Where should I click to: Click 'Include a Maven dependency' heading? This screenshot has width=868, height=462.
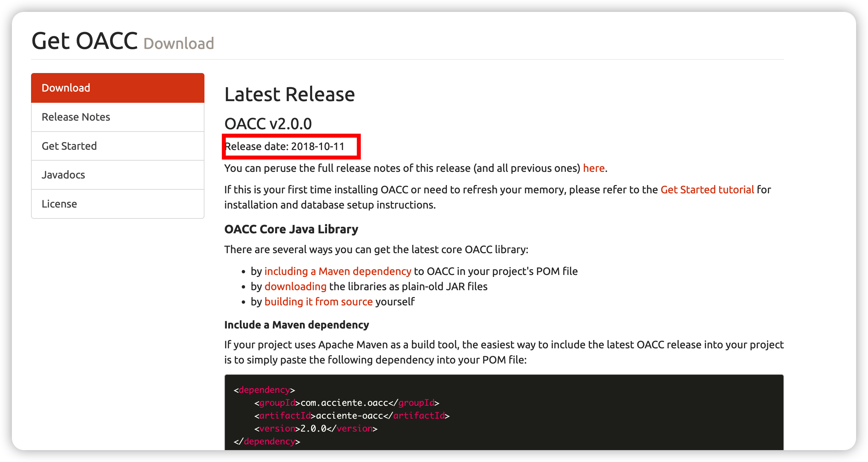pos(297,325)
